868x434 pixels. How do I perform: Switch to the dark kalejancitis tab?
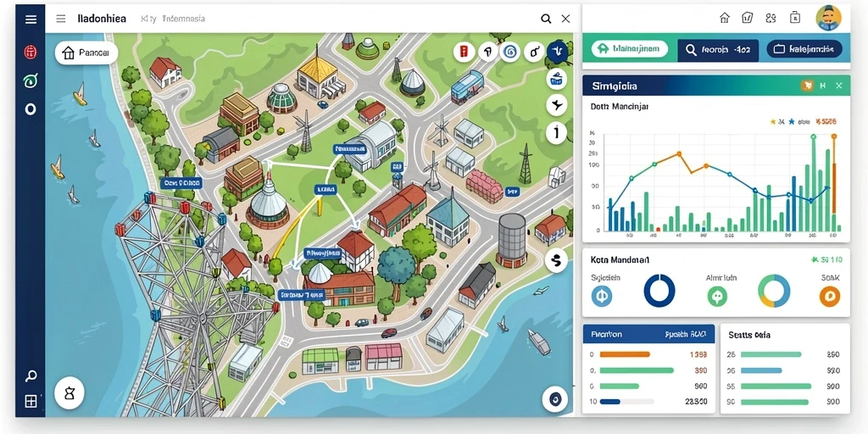(804, 49)
